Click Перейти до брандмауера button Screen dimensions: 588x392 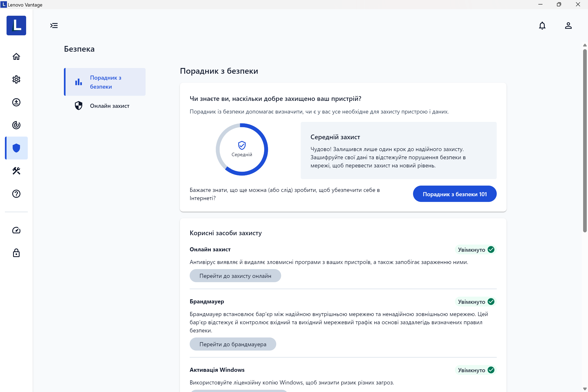pos(233,344)
